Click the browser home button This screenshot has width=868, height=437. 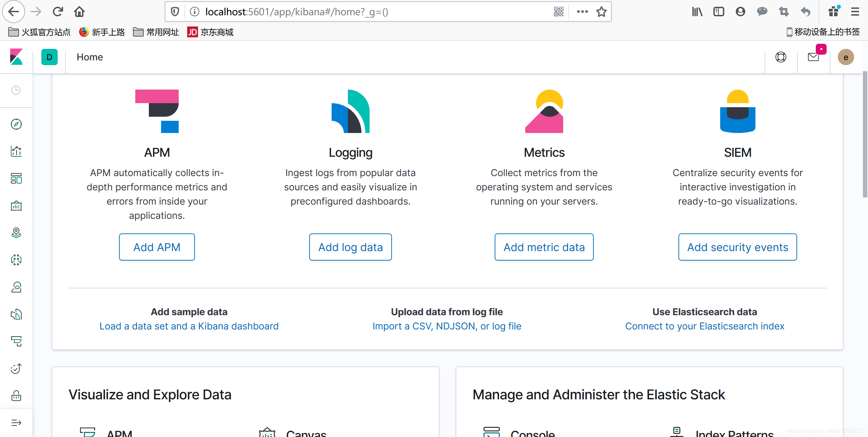(x=79, y=12)
